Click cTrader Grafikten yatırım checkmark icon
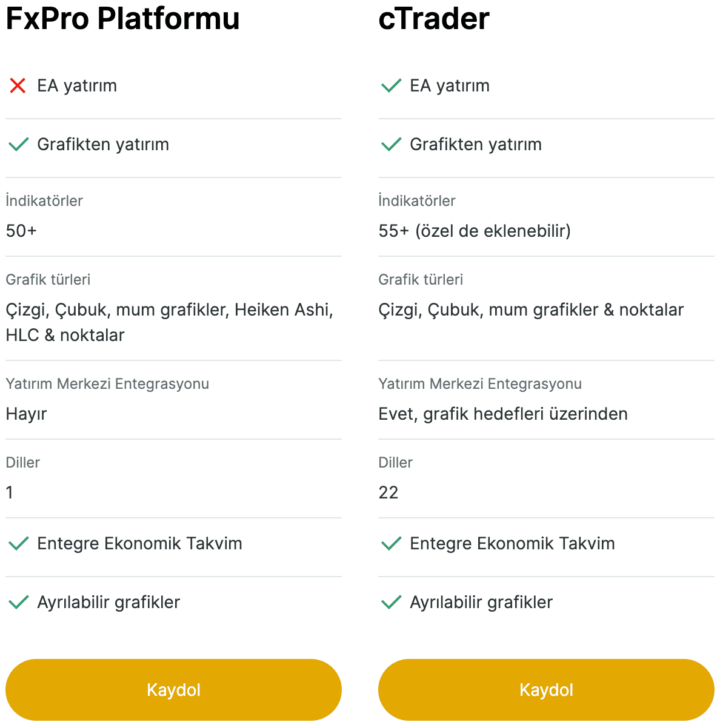The height and width of the screenshot is (728, 720). [x=391, y=144]
